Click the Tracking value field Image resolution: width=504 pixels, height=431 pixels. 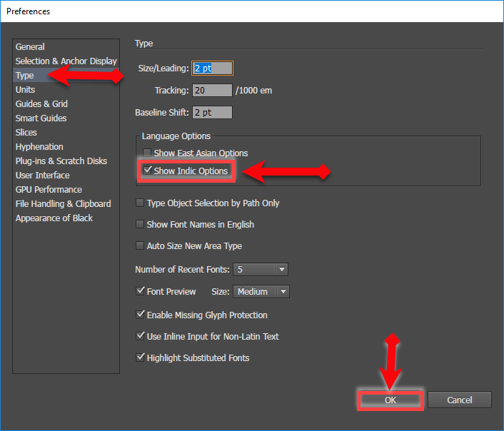(x=213, y=91)
